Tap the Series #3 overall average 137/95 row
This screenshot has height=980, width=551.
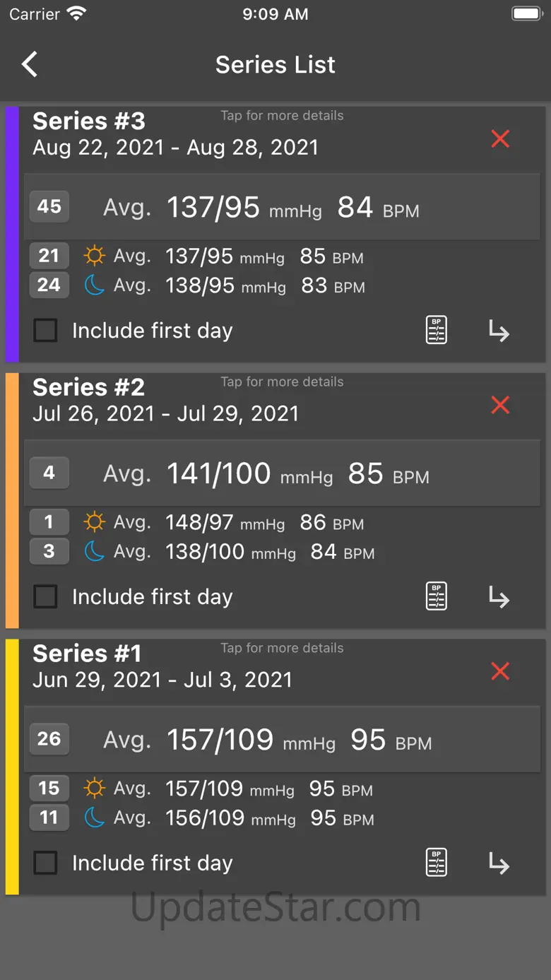[x=283, y=207]
